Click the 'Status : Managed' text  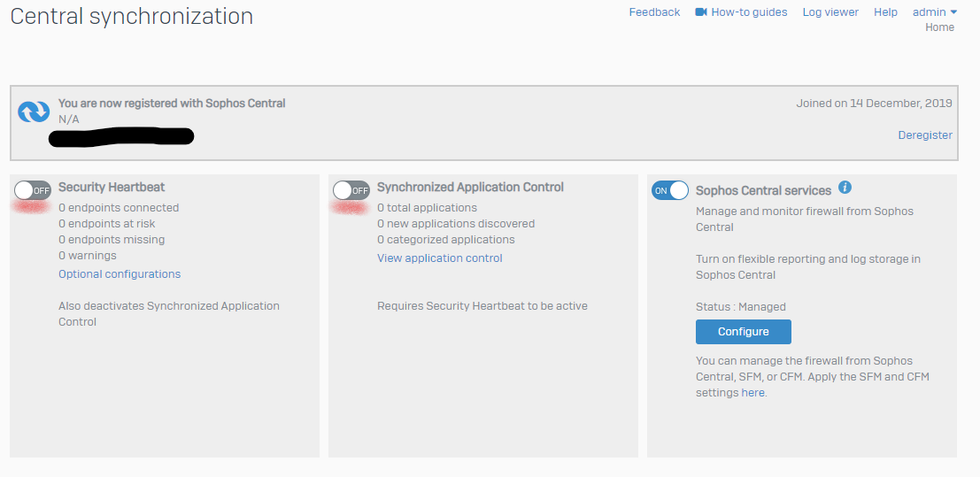(x=741, y=307)
